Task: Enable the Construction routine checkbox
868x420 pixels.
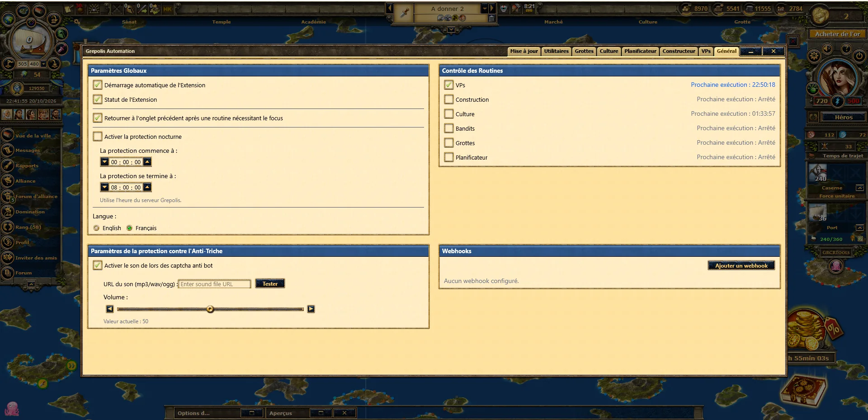Action: [x=449, y=99]
